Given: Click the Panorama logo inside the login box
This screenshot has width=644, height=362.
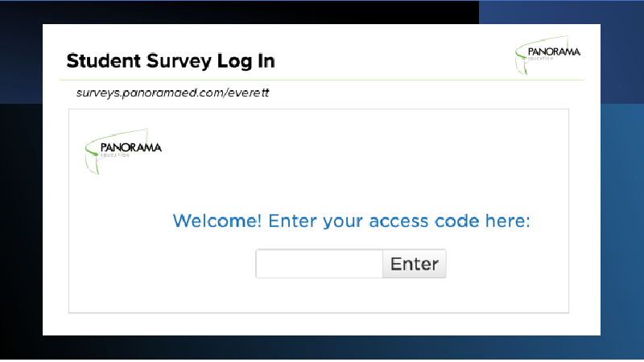Looking at the screenshot, I should [123, 151].
